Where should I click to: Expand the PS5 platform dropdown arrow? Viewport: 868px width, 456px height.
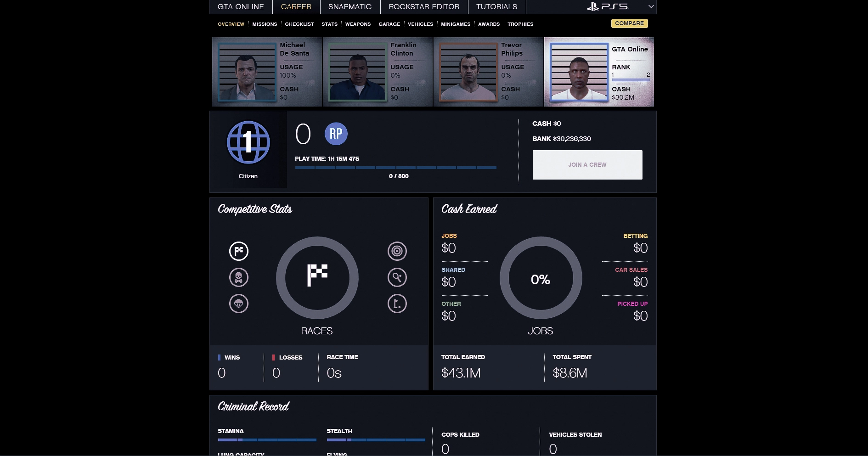[x=651, y=6]
